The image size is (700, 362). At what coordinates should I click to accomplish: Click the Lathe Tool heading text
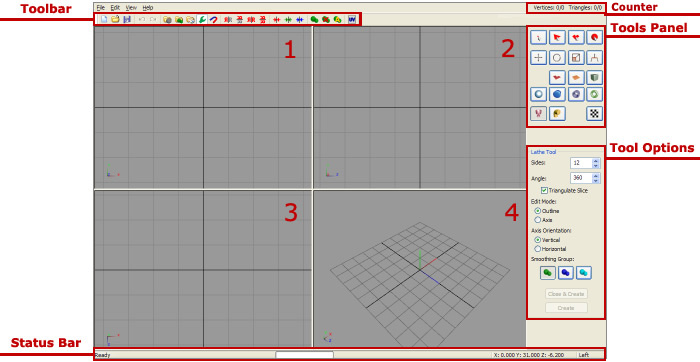[x=543, y=152]
